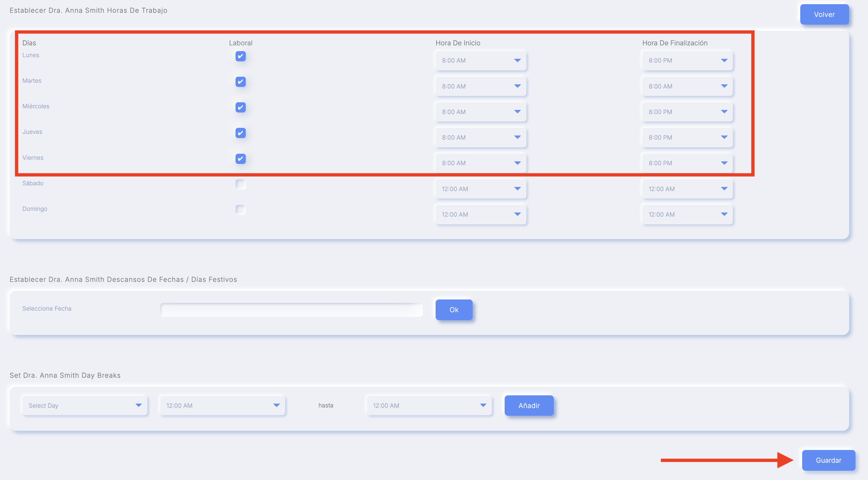The image size is (868, 480).
Task: Click the Sábado day label
Action: click(33, 183)
